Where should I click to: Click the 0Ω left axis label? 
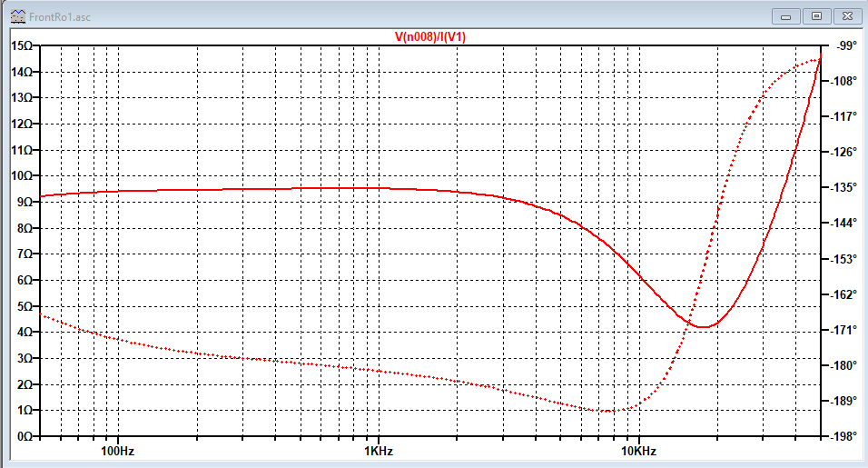(25, 436)
